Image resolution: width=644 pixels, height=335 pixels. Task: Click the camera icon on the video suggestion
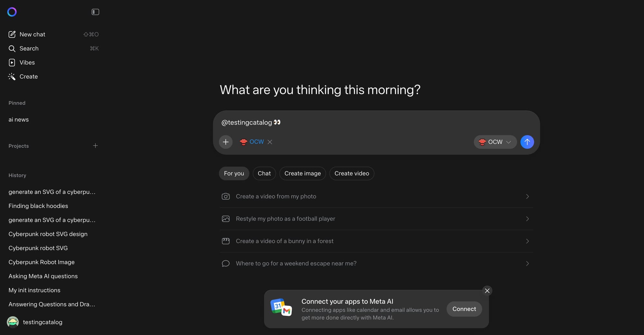226,196
